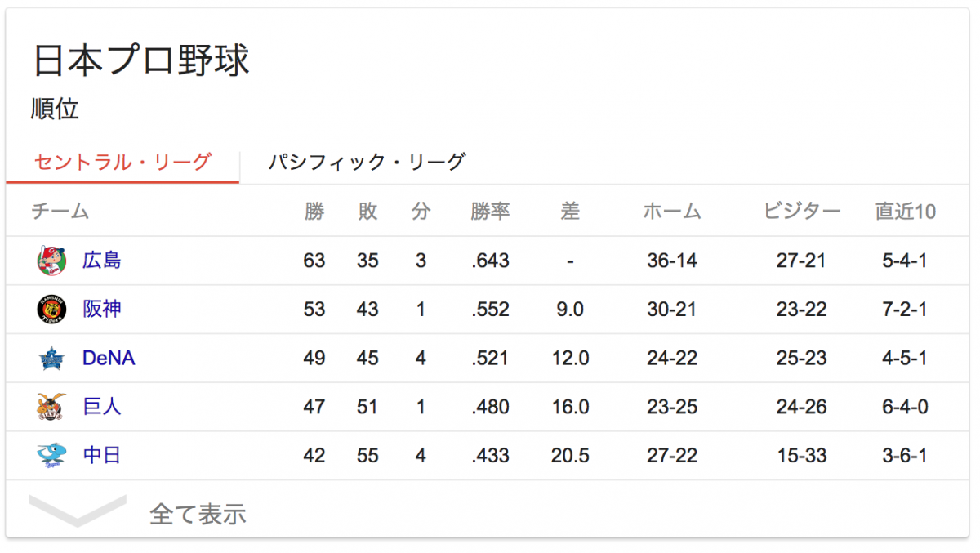Open the 巨人 team link

pos(102,407)
